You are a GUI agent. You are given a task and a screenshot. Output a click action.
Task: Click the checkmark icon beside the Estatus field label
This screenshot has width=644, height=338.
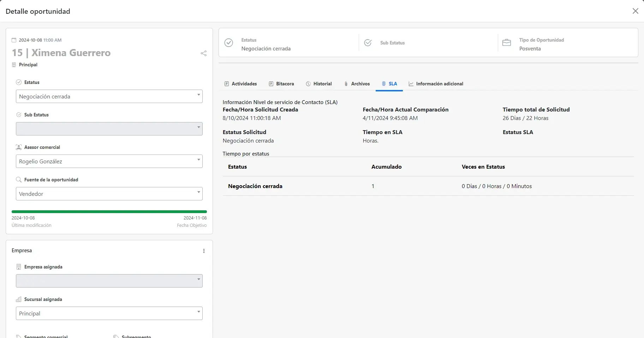pyautogui.click(x=19, y=82)
